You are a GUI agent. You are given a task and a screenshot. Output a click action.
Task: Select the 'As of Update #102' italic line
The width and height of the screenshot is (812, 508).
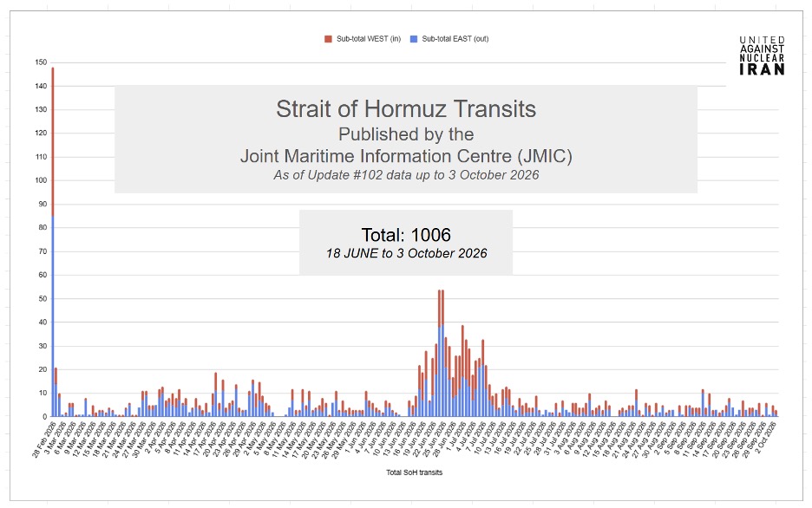click(406, 175)
